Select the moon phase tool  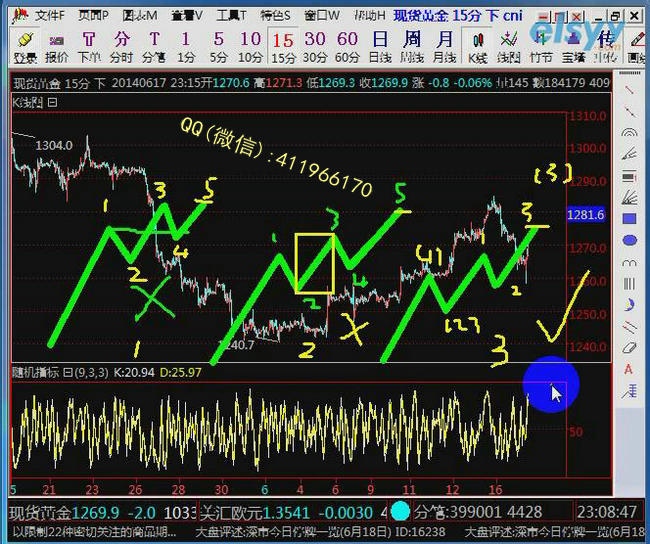coord(629,305)
